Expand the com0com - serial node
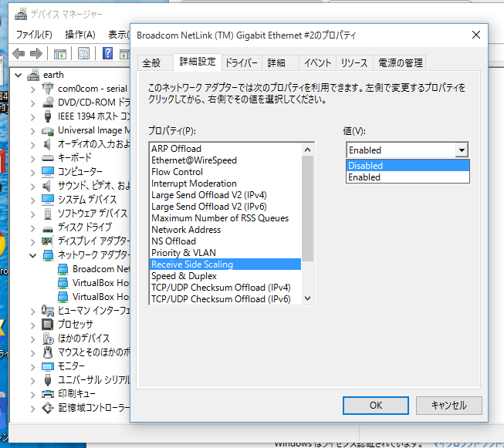Image resolution: width=504 pixels, height=448 pixels. click(x=32, y=89)
